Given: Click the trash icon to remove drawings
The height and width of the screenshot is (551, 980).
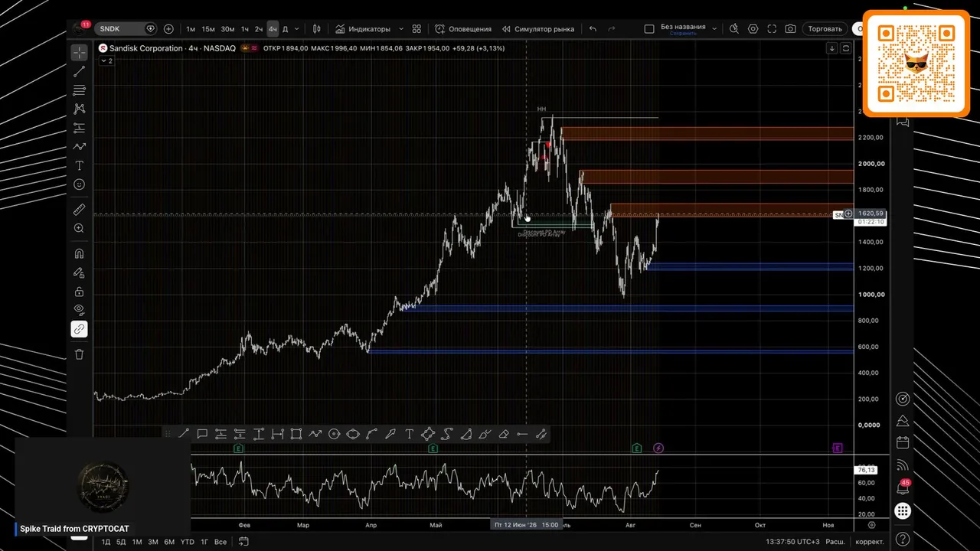Looking at the screenshot, I should (79, 354).
